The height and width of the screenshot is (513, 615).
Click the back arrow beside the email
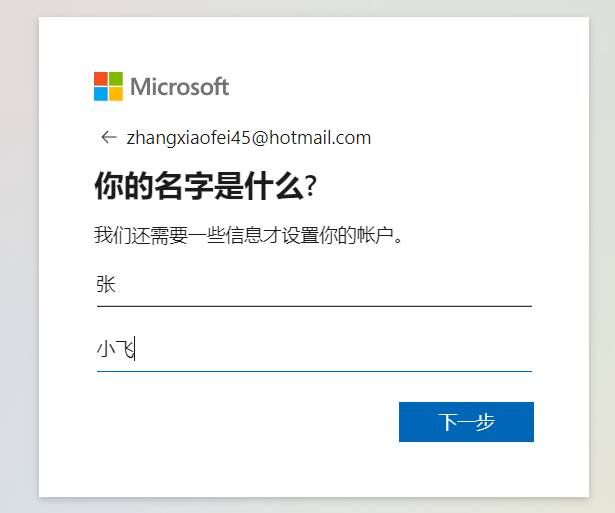tap(109, 137)
